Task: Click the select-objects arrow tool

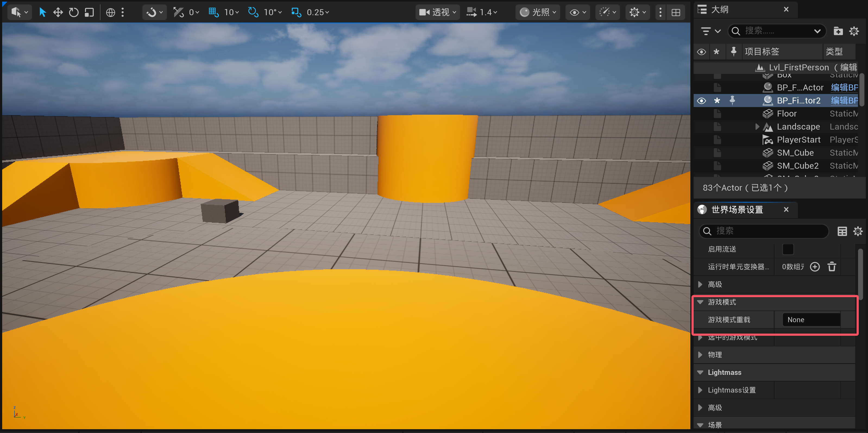Action: pyautogui.click(x=42, y=12)
